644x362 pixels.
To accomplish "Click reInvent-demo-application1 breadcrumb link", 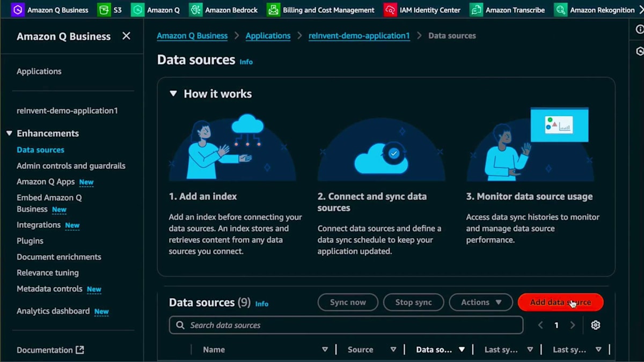I will pyautogui.click(x=359, y=35).
